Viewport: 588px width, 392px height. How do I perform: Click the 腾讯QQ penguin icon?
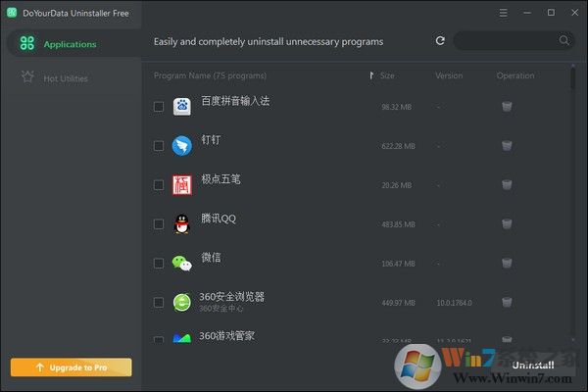[182, 224]
